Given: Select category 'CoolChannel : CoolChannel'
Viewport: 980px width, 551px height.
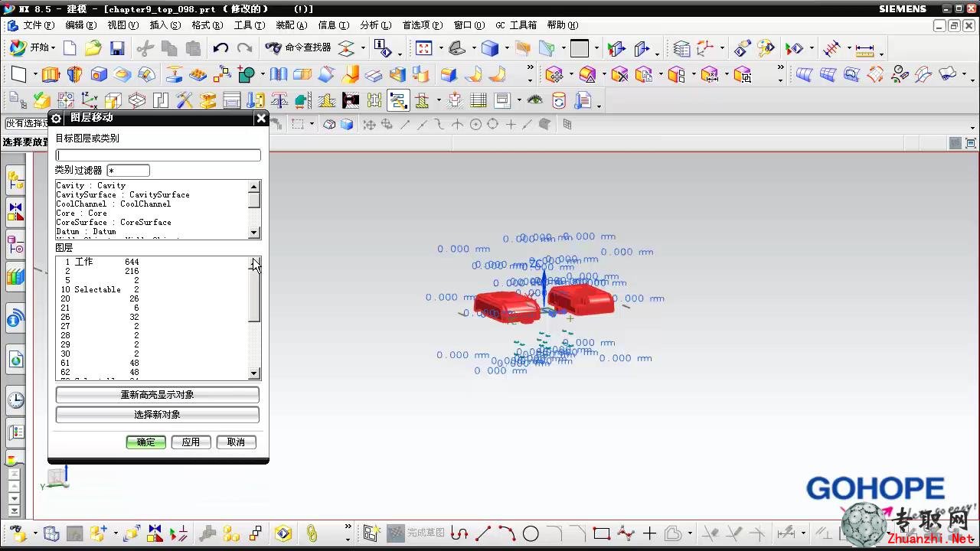Looking at the screenshot, I should [113, 204].
